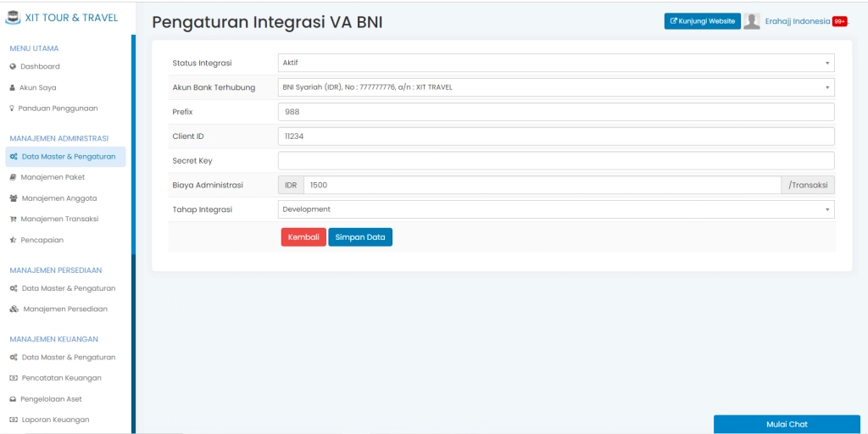
Task: Click the XIT Tour & Travel logo icon
Action: tap(13, 17)
